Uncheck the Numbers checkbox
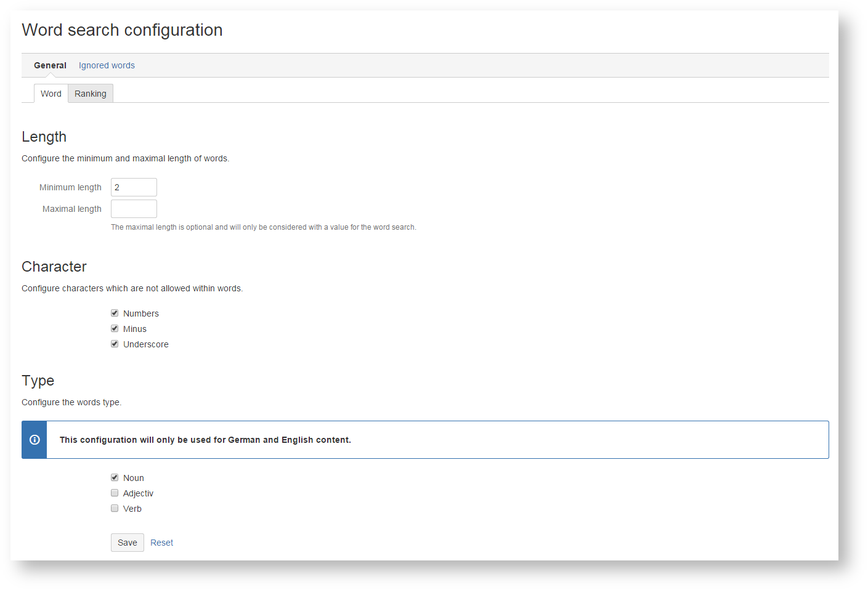Viewport: 868px width, 590px height. click(115, 313)
